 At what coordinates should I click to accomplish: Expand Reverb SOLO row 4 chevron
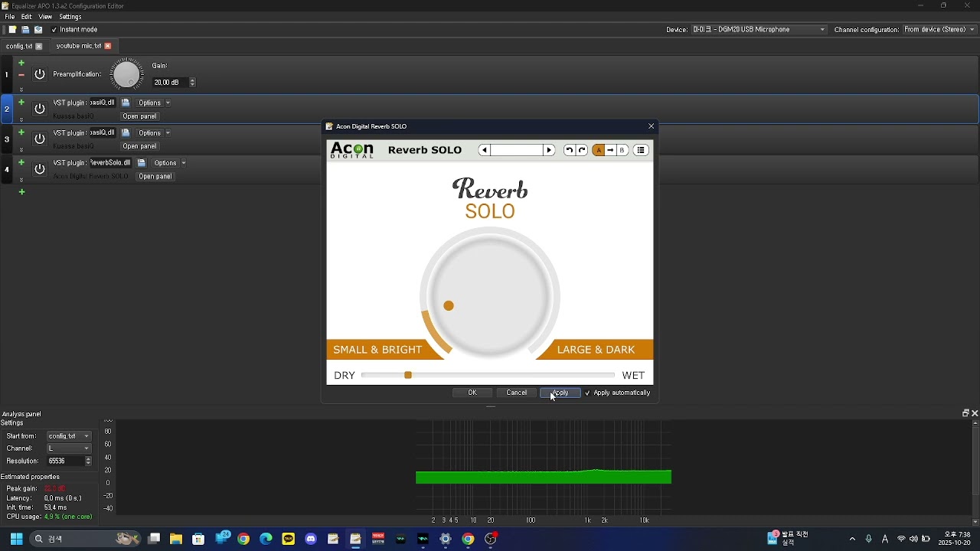pos(21,179)
